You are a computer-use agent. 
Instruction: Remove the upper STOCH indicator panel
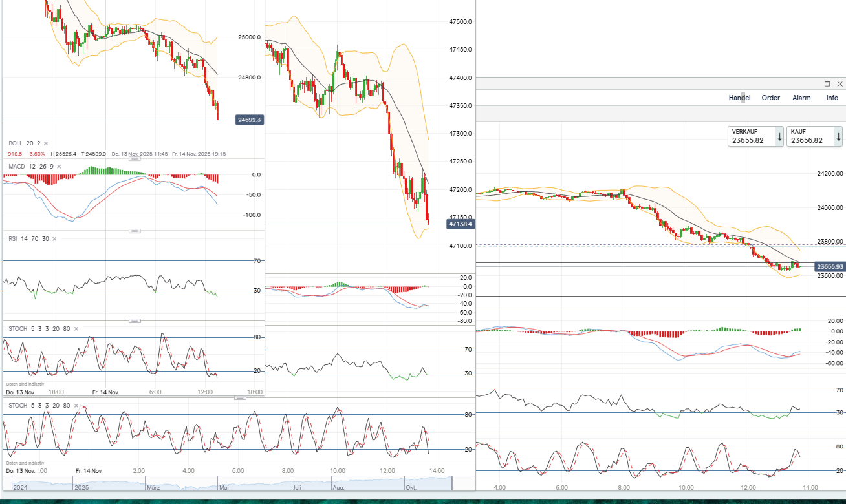(76, 329)
